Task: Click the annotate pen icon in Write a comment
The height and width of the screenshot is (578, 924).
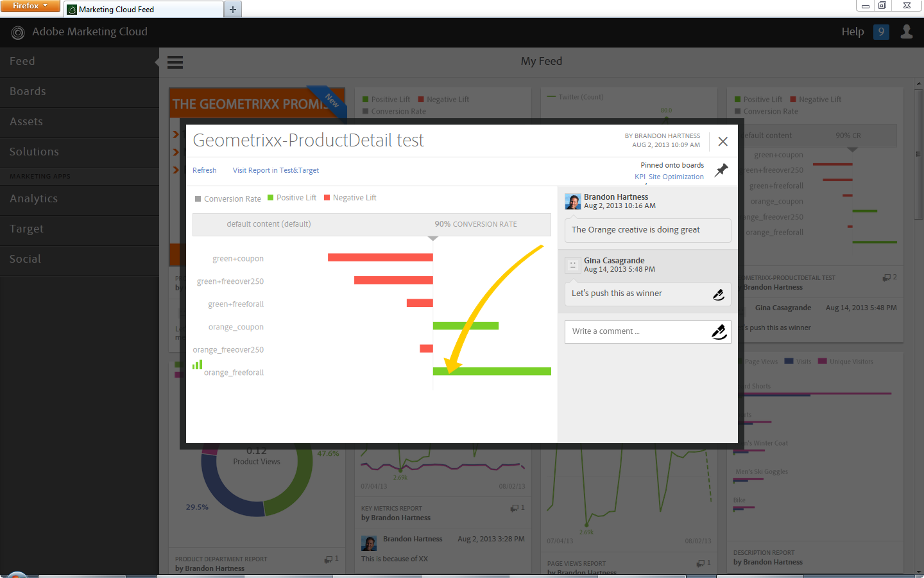Action: pyautogui.click(x=719, y=331)
